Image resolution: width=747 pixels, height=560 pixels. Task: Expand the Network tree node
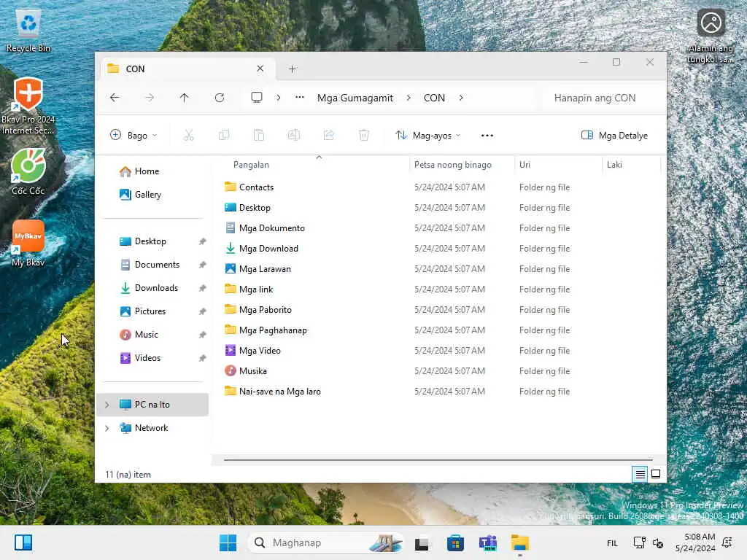107,428
